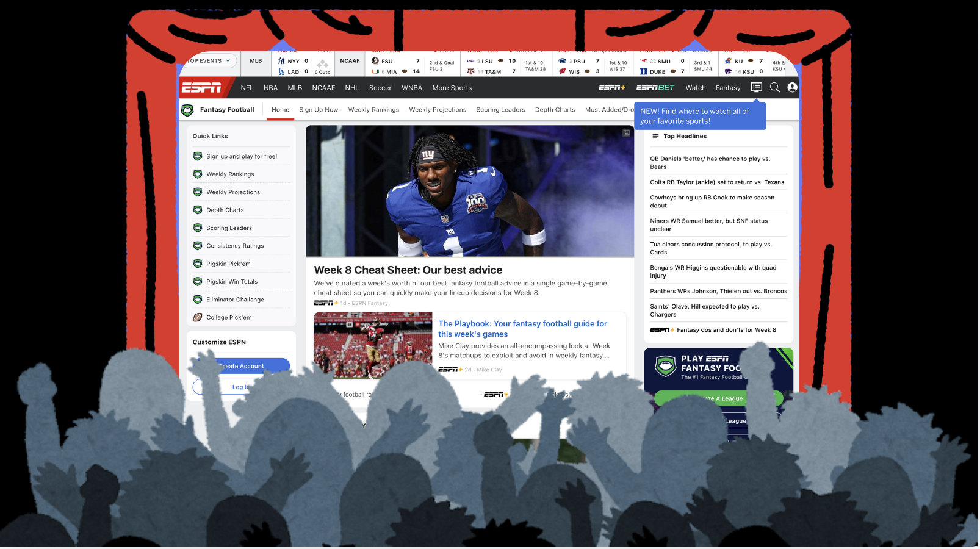
Task: Open the Soccer menu
Action: click(x=380, y=88)
